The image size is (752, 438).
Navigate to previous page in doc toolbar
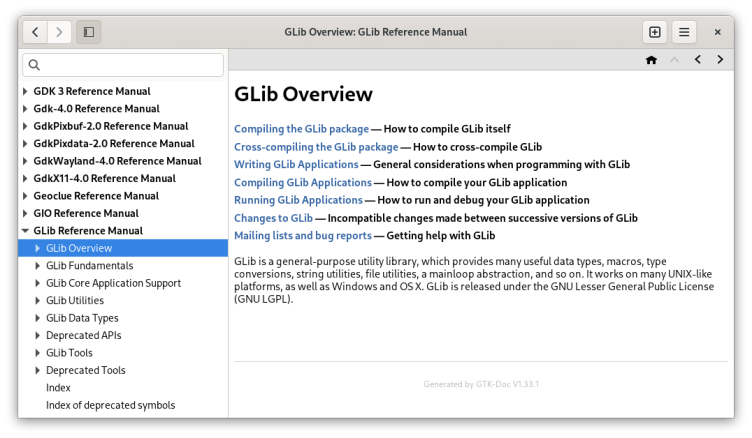click(698, 60)
